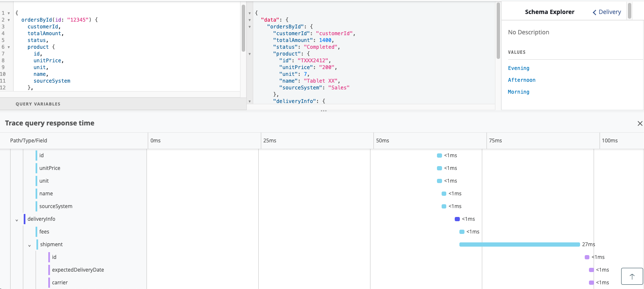644x289 pixels.
Task: Collapse the deliveryInfo node in the trace tree
Action: (17, 219)
